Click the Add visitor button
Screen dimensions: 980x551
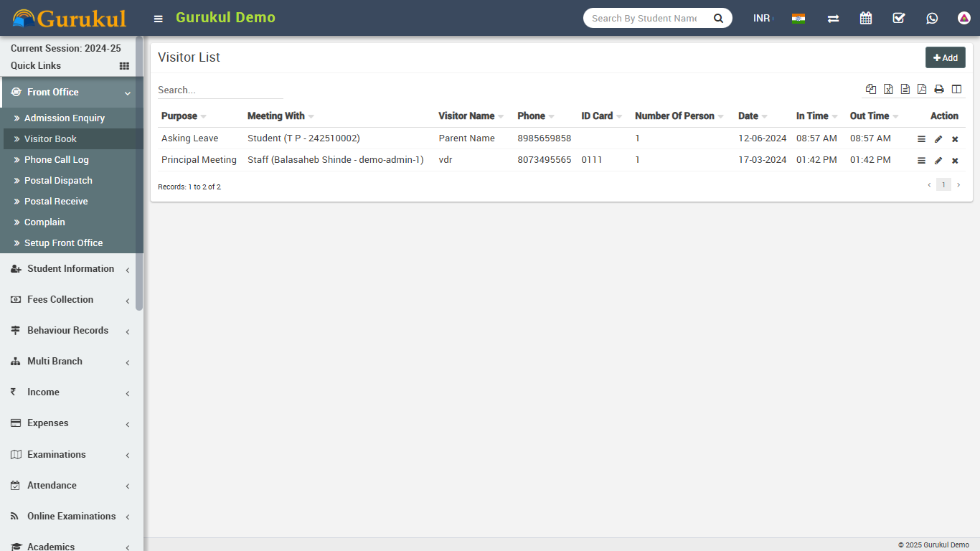tap(945, 57)
